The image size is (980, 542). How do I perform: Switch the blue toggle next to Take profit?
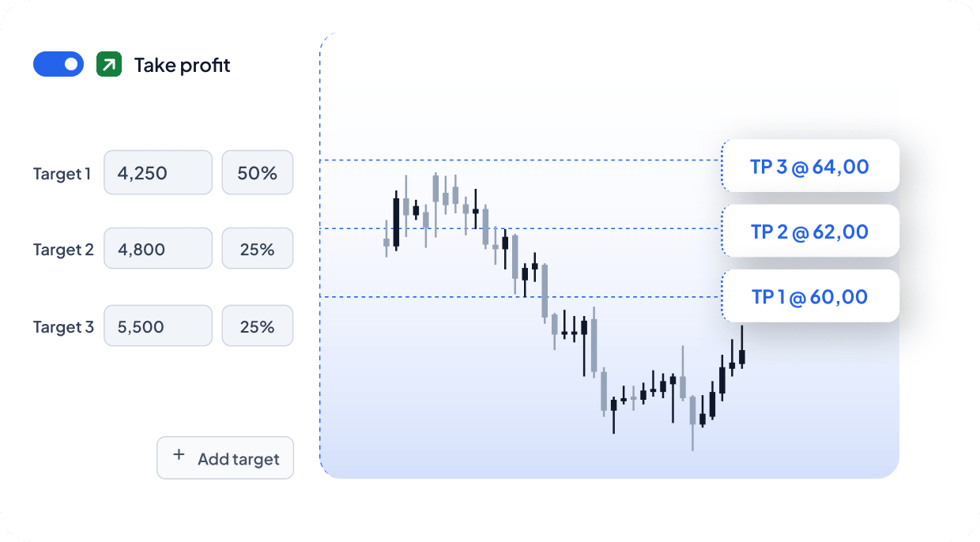[58, 64]
